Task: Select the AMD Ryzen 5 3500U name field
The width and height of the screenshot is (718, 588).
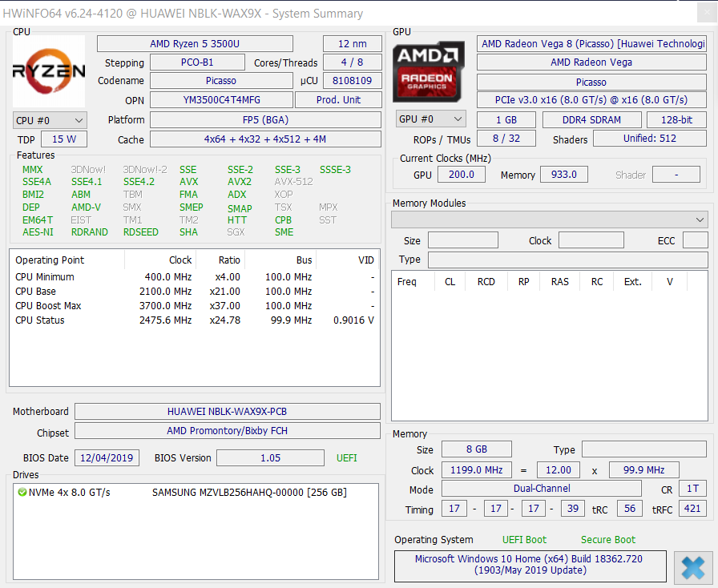Action: pos(195,43)
